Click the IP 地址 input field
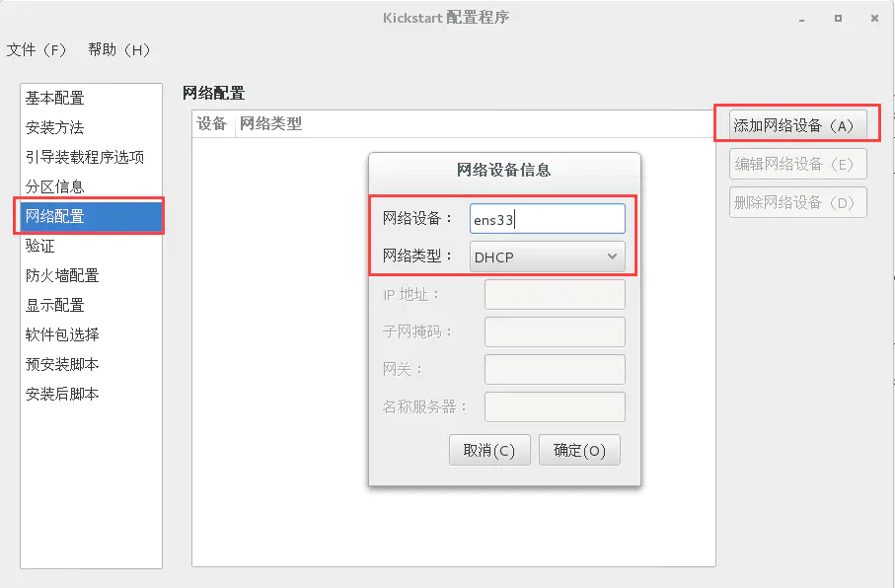The width and height of the screenshot is (895, 588). (x=555, y=295)
